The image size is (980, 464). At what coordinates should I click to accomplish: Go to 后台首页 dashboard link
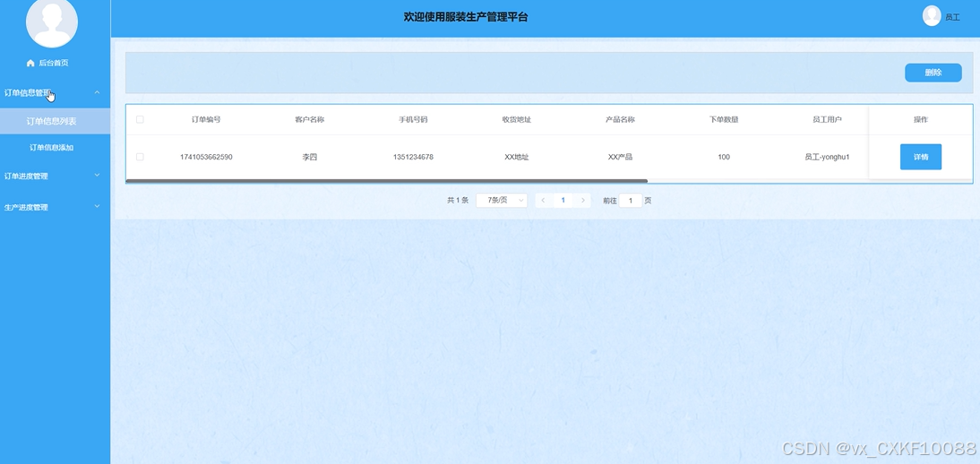tap(53, 64)
